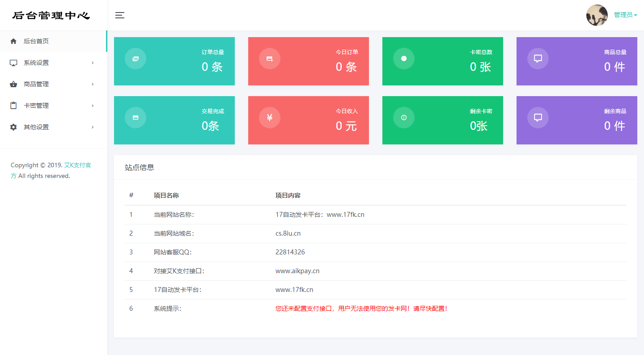Select the 今日订单 0 条 value
The height and width of the screenshot is (355, 644).
[346, 67]
